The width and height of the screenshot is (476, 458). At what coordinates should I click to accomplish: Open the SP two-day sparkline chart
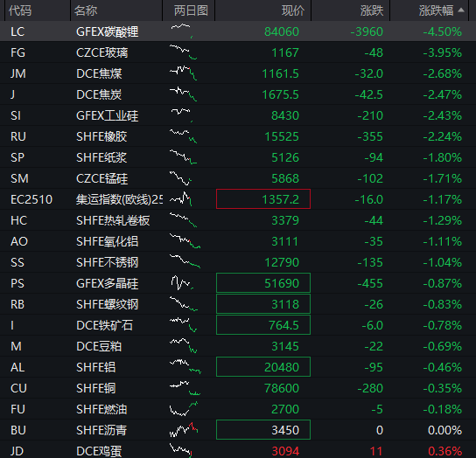[x=184, y=157]
